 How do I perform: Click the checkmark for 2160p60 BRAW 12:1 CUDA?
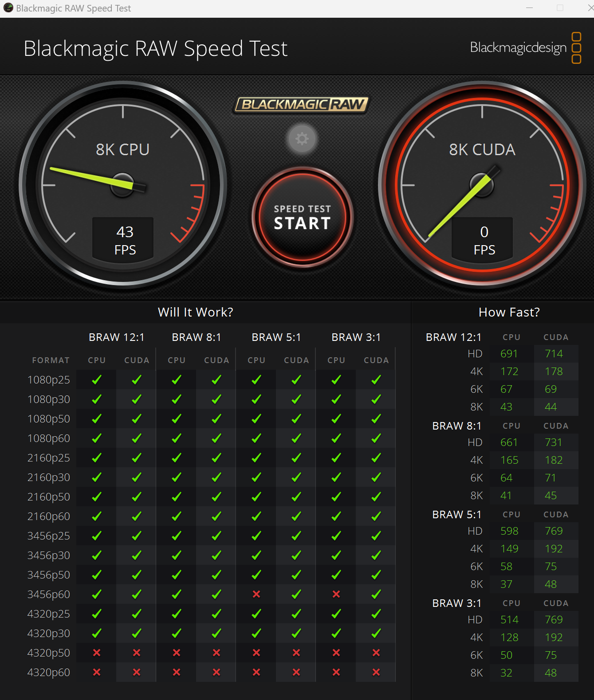137,516
